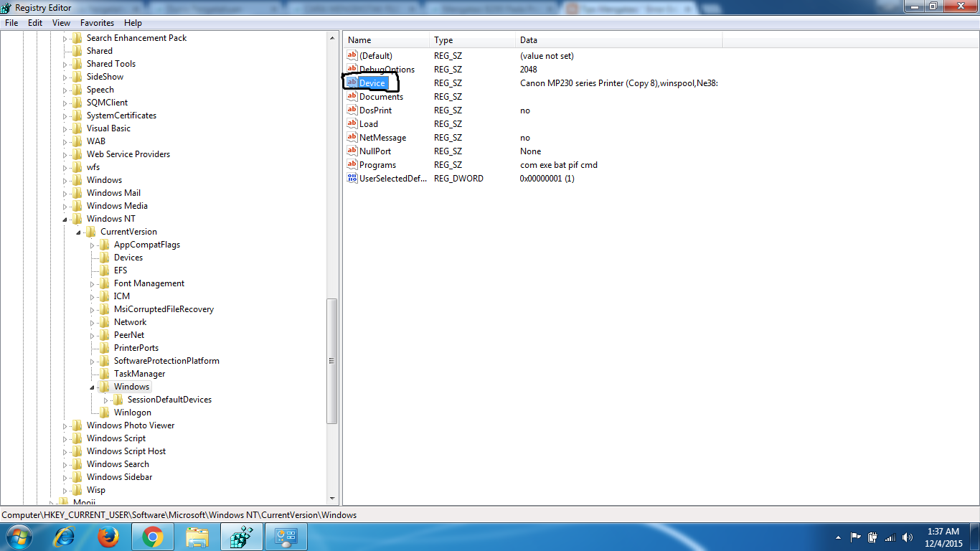
Task: Launch Google Chrome from the taskbar
Action: click(x=152, y=537)
